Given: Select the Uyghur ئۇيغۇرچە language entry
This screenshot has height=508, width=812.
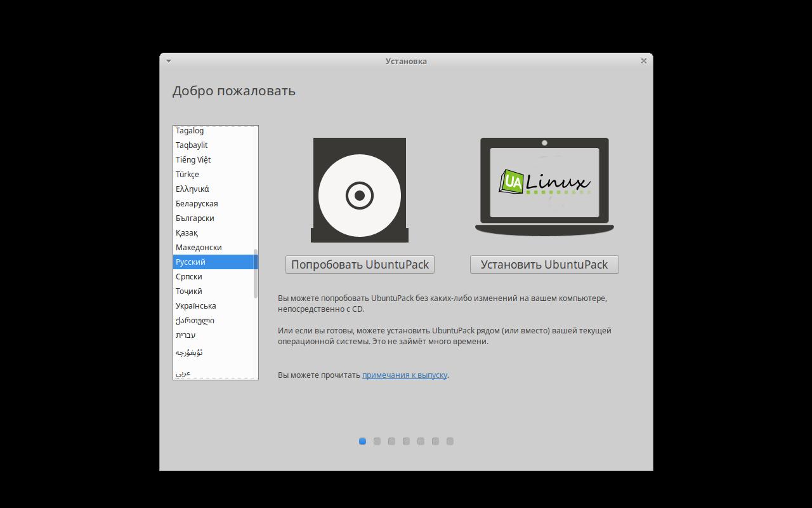Looking at the screenshot, I should (214, 352).
